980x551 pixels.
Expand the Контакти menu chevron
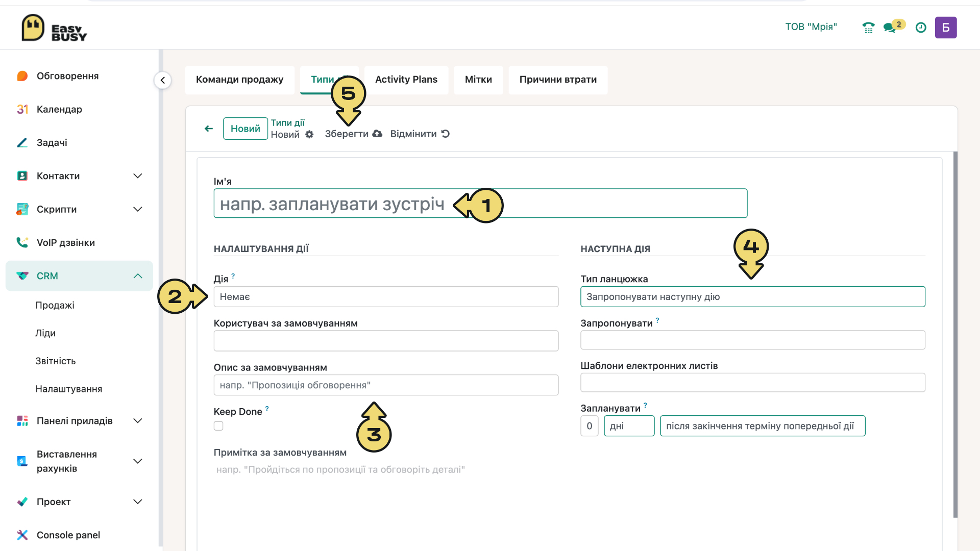(138, 176)
